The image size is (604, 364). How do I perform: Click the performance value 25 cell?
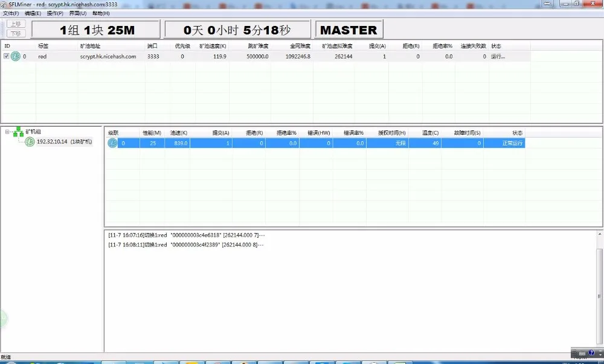tap(153, 143)
